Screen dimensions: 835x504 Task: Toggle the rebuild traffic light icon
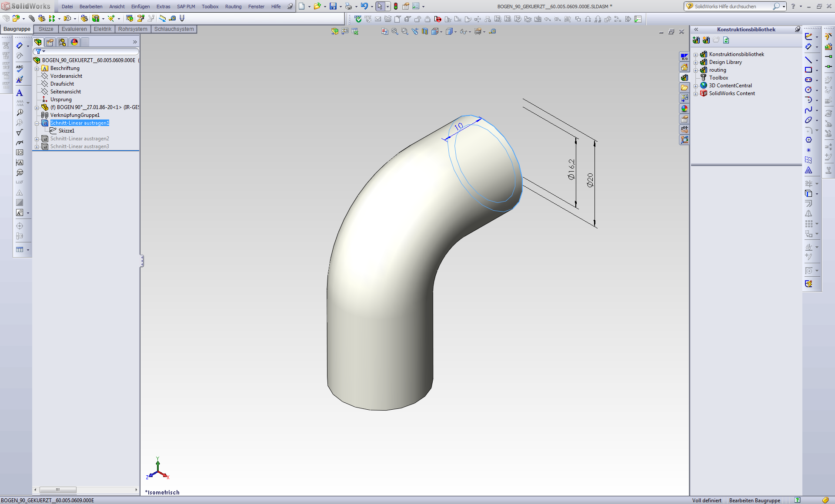(x=396, y=6)
